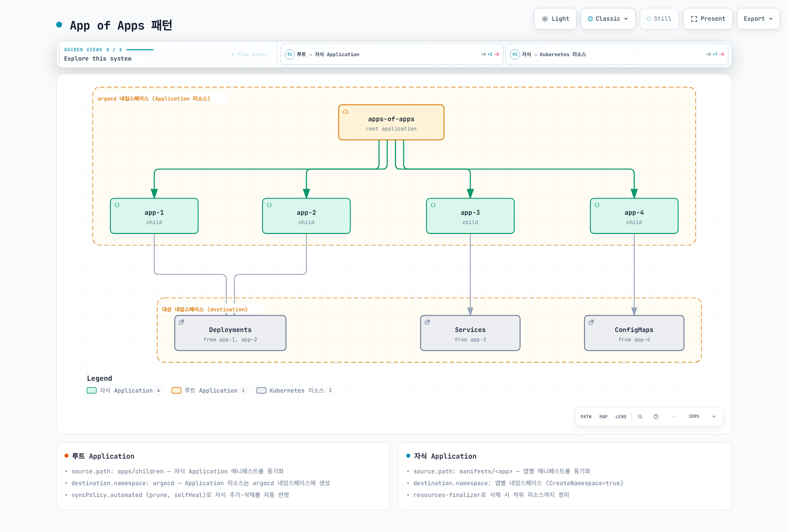Zoom in with the plus button

click(x=714, y=417)
